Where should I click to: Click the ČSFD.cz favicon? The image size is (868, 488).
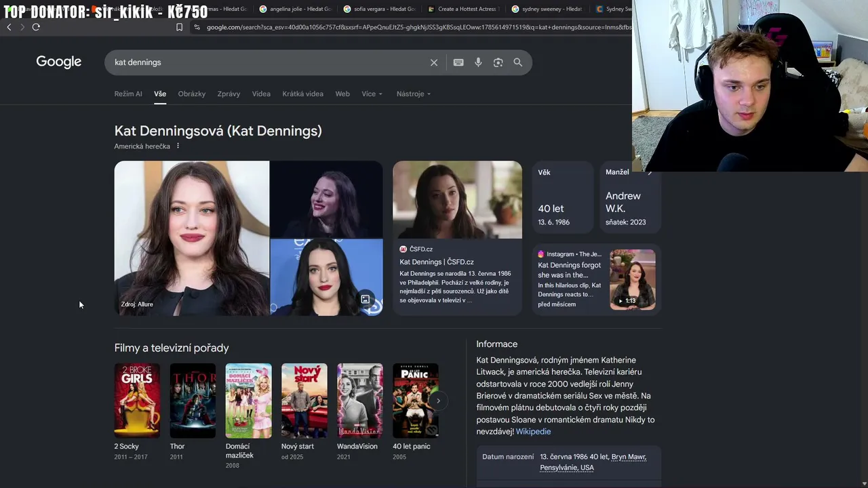click(x=403, y=249)
